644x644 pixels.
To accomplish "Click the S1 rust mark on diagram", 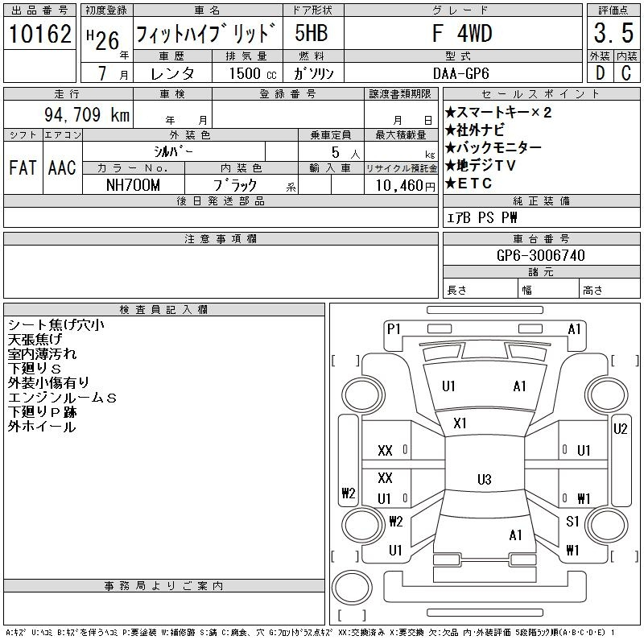I will point(572,522).
